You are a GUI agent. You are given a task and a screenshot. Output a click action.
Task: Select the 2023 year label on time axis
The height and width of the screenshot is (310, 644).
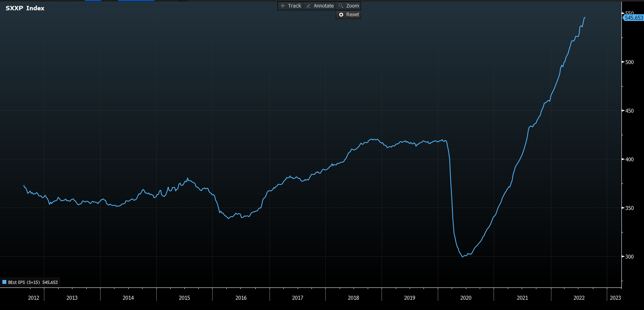[x=616, y=298]
